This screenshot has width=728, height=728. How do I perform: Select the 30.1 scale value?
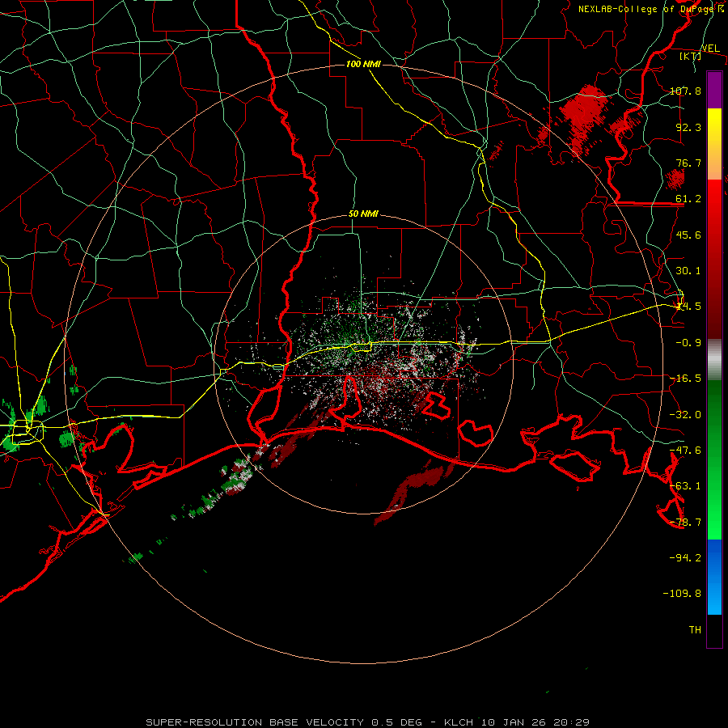coord(688,271)
